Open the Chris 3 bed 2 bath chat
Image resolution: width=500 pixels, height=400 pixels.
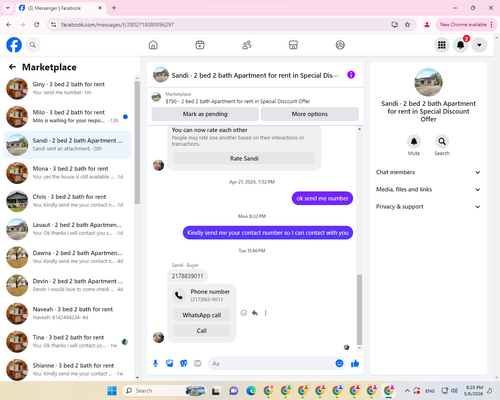[x=67, y=201]
